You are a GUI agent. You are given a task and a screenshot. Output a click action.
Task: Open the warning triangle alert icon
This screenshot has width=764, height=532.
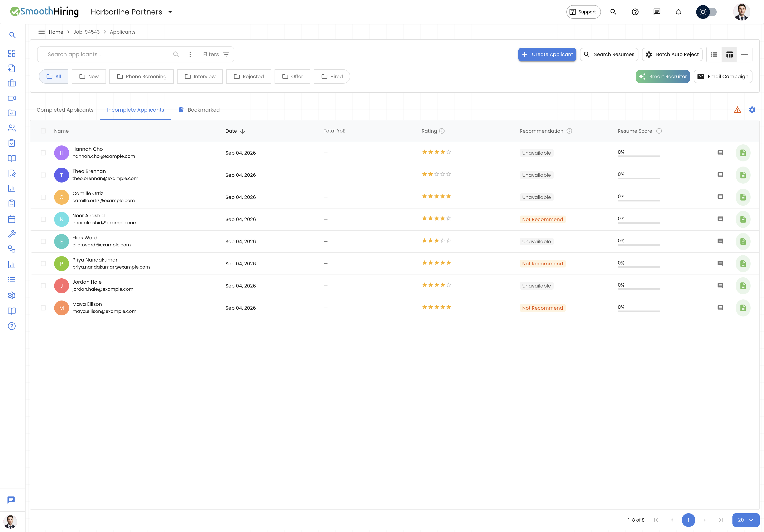pyautogui.click(x=737, y=110)
